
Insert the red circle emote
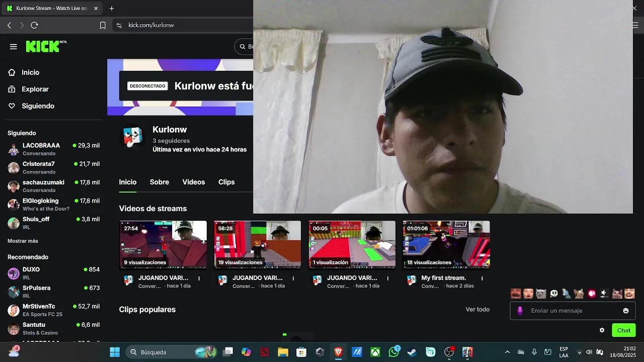point(592,294)
